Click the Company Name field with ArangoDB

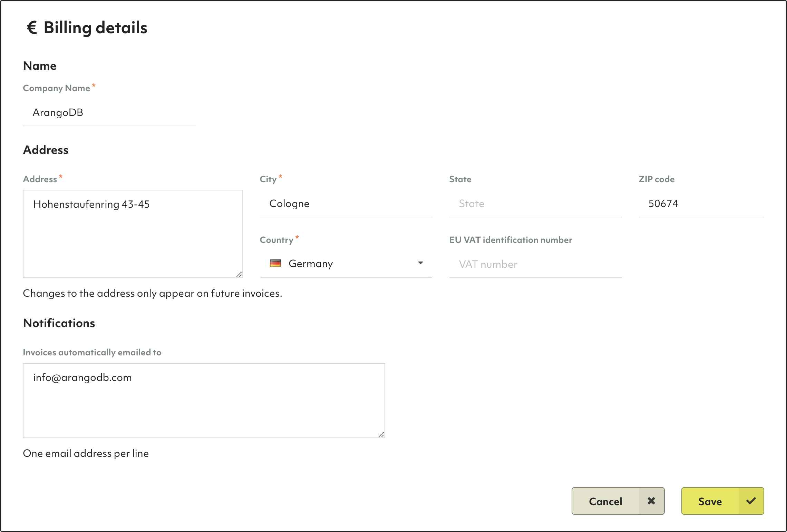pyautogui.click(x=109, y=113)
